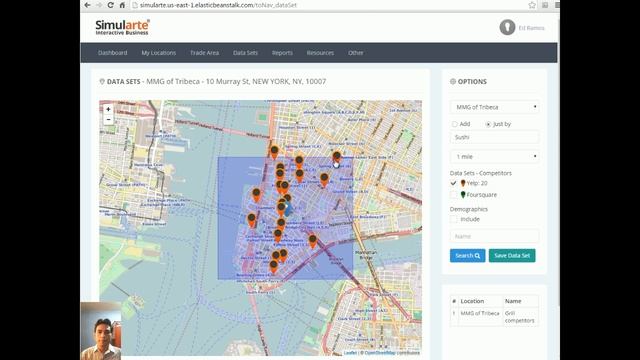Reload the page with refresh icon
Image resolution: width=640 pixels, height=360 pixels.
point(110,5)
